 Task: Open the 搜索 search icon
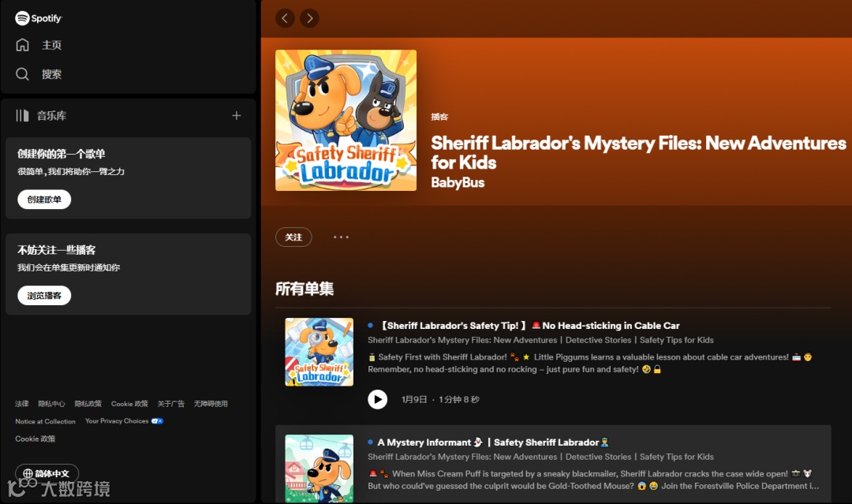22,74
